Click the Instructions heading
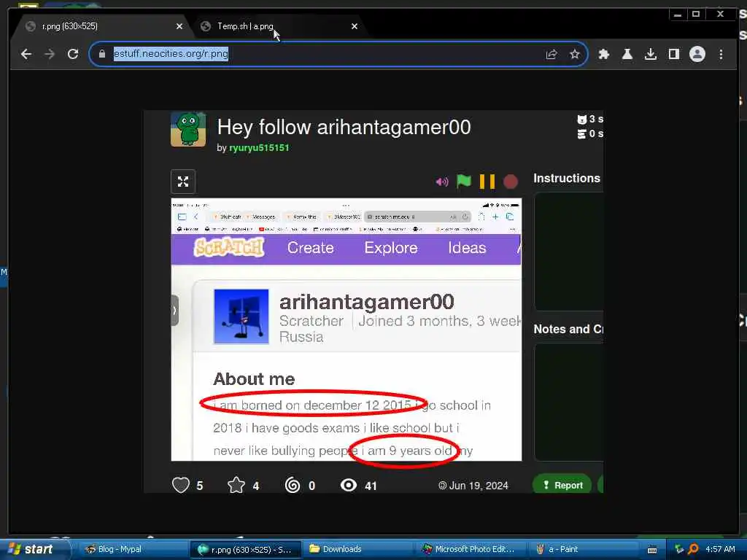 (x=567, y=178)
